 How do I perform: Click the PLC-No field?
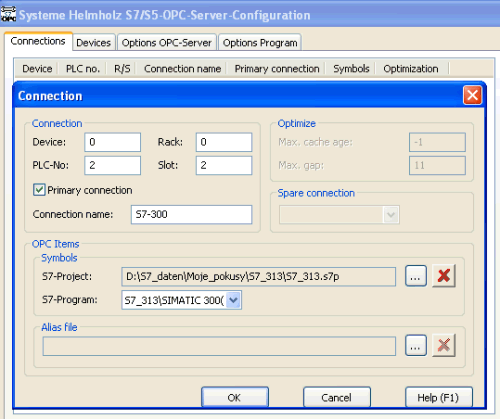pyautogui.click(x=113, y=165)
